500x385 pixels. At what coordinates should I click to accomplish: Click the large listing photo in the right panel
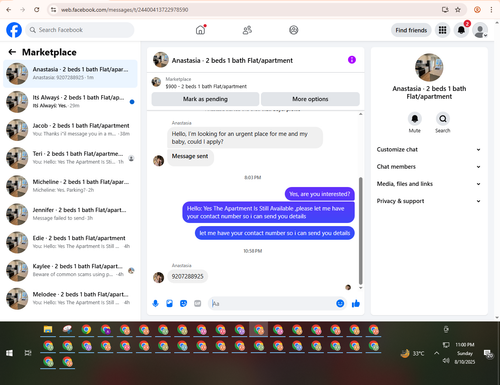point(429,67)
